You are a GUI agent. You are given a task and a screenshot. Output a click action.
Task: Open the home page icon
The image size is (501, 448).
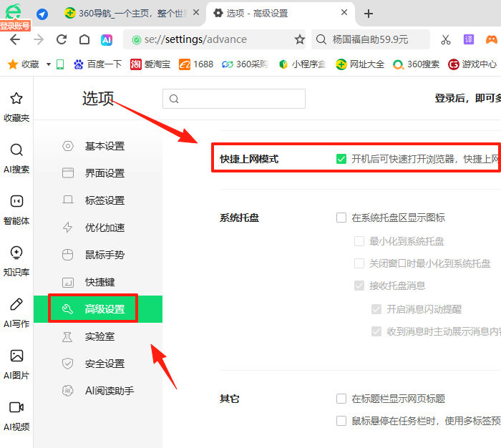[84, 39]
